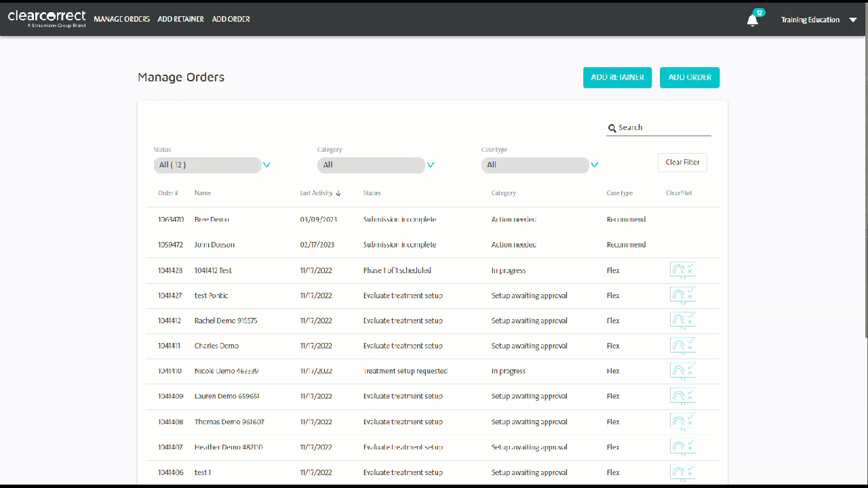Image resolution: width=868 pixels, height=488 pixels.
Task: Open ClearPilot icon for Rachel Demo order
Action: click(683, 321)
